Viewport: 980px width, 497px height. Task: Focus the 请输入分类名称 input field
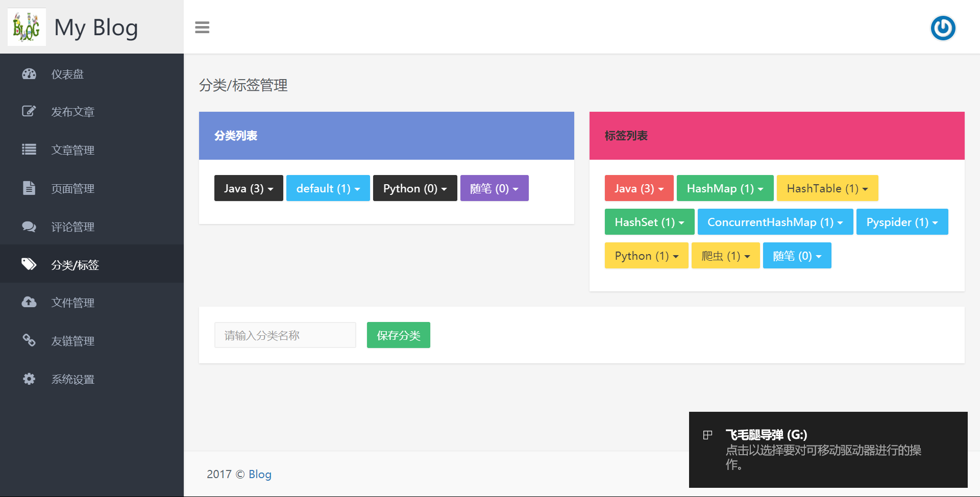285,335
